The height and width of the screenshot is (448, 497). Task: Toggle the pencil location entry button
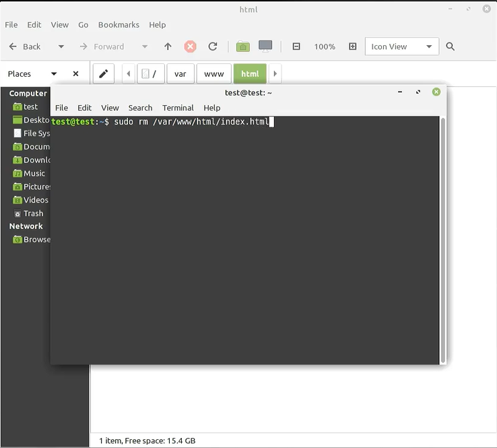(103, 74)
